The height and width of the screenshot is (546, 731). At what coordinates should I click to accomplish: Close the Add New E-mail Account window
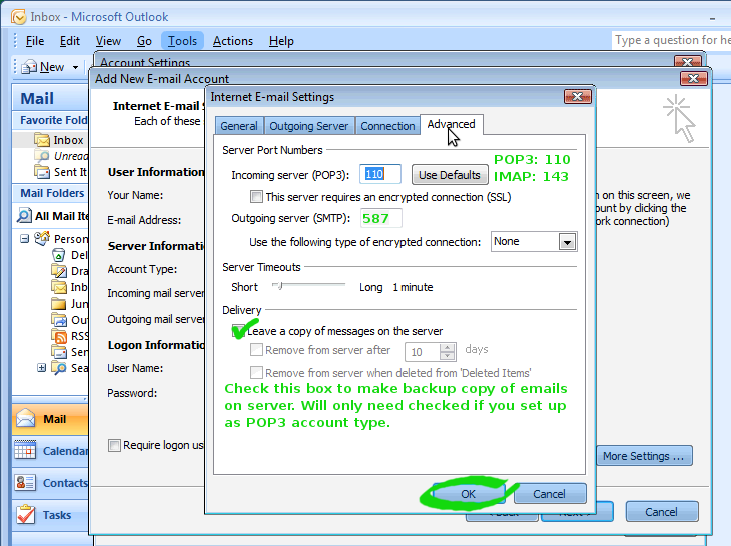tap(694, 78)
